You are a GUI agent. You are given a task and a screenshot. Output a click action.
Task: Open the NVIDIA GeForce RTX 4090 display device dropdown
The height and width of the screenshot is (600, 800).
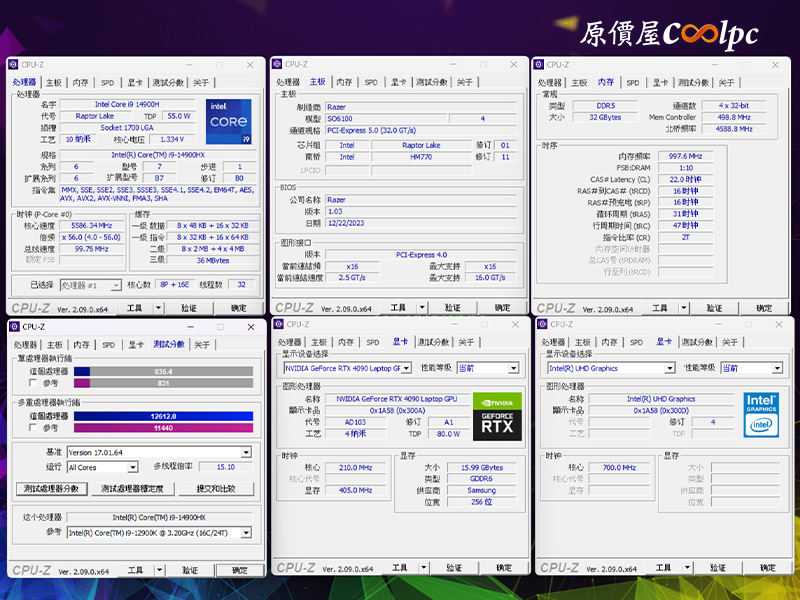tap(347, 368)
